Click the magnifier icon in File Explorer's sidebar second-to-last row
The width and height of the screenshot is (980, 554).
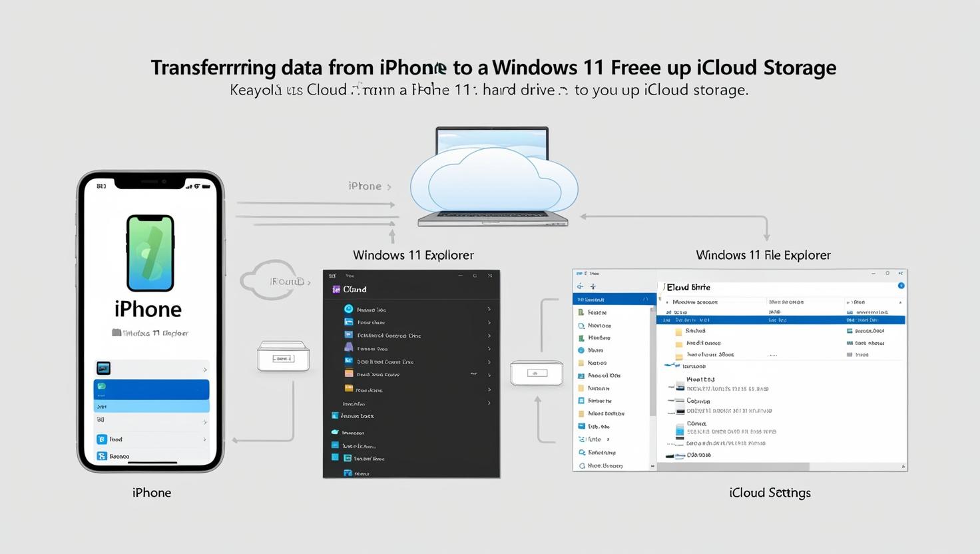pyautogui.click(x=581, y=453)
